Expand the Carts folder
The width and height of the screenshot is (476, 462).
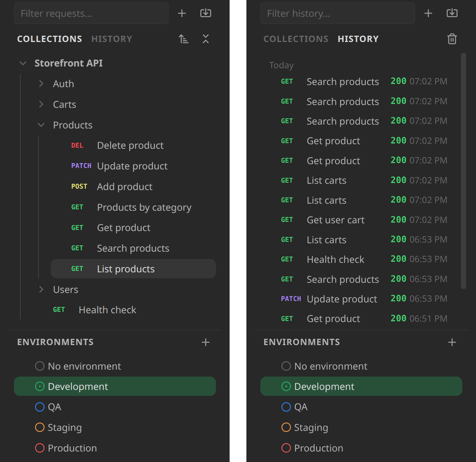click(x=41, y=104)
